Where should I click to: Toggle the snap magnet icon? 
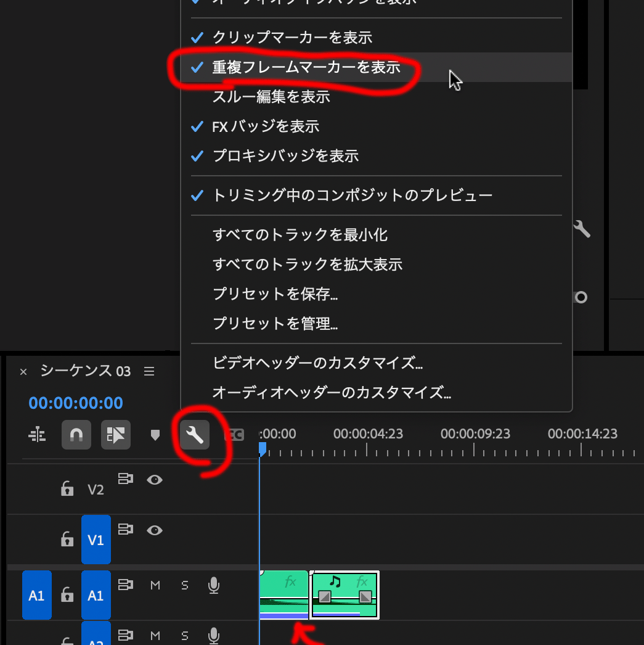coord(76,434)
